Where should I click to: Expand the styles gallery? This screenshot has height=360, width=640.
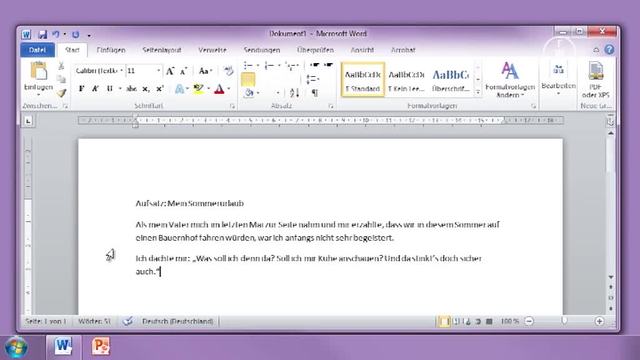pyautogui.click(x=478, y=93)
